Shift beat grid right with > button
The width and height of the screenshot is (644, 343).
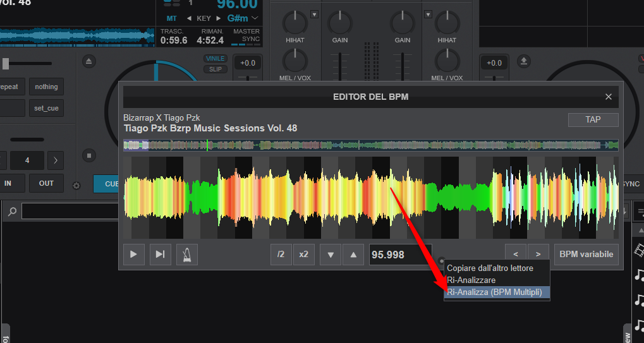pyautogui.click(x=538, y=255)
